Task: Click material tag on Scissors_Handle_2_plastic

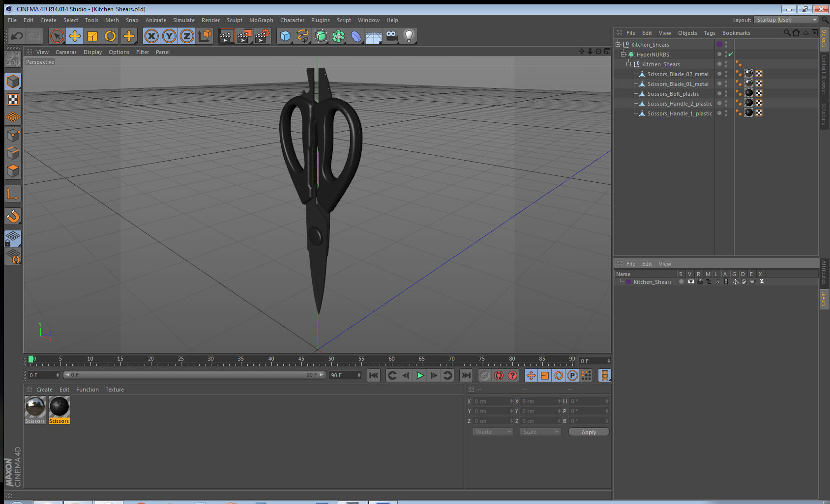Action: tap(749, 103)
